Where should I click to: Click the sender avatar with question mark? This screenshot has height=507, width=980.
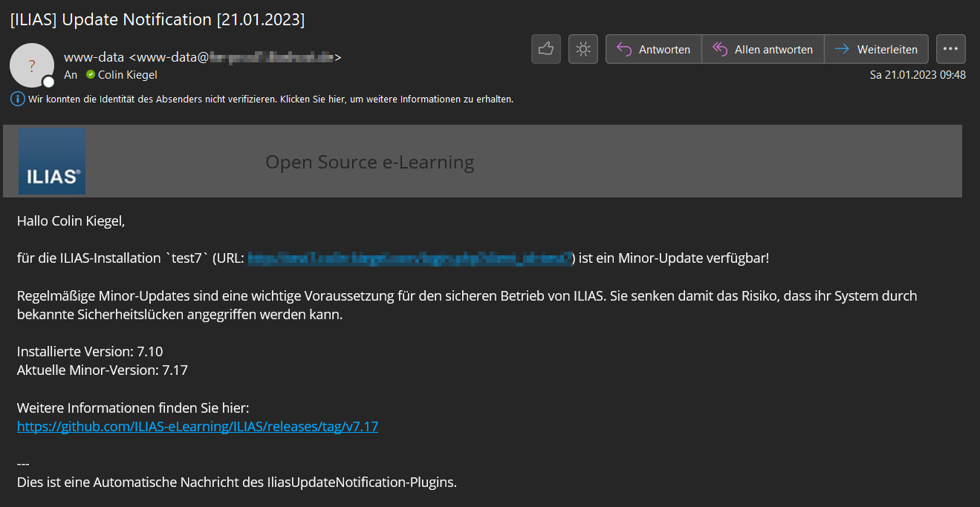pos(31,65)
